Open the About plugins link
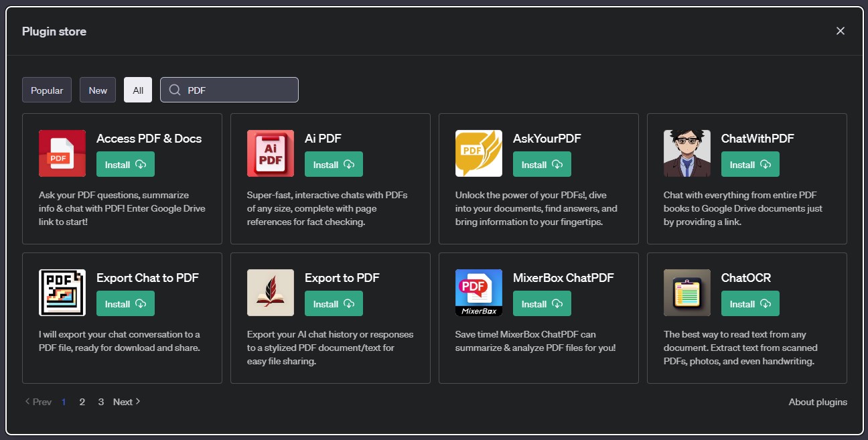Image resolution: width=868 pixels, height=440 pixels. [x=818, y=402]
